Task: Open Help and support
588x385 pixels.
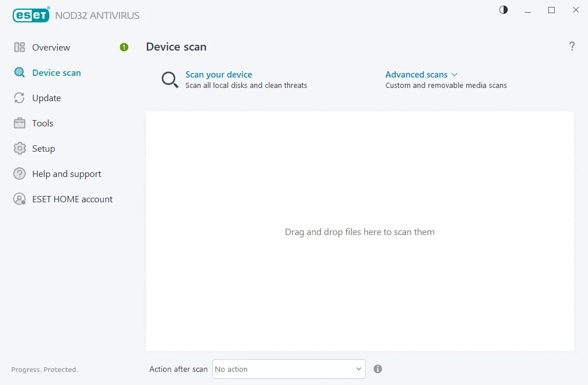Action: [67, 174]
